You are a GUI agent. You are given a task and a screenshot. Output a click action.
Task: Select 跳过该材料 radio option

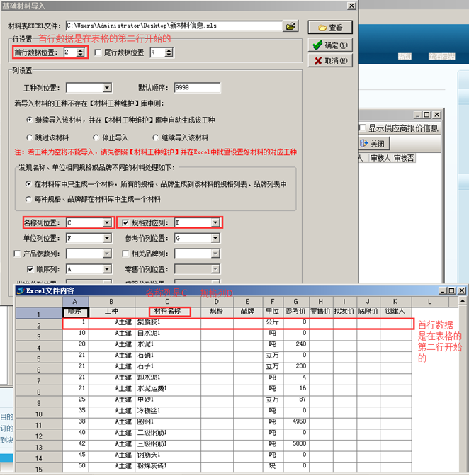click(30, 137)
